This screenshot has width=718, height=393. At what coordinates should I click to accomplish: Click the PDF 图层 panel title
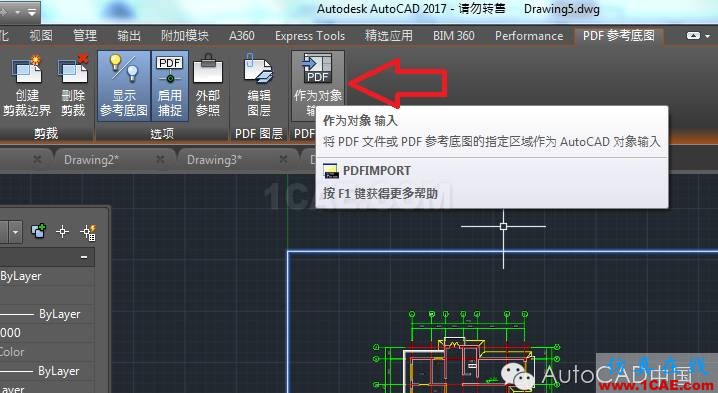coord(259,133)
